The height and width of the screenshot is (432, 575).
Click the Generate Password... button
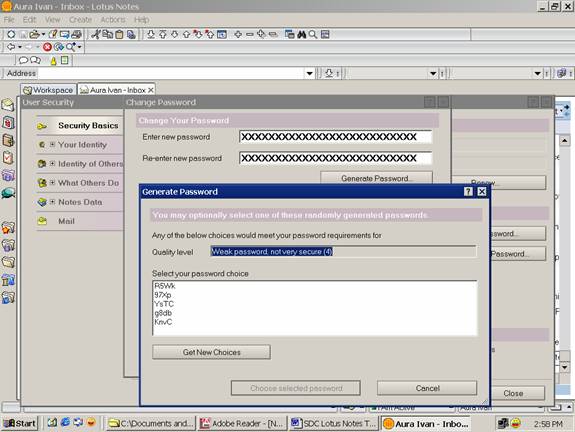[377, 178]
